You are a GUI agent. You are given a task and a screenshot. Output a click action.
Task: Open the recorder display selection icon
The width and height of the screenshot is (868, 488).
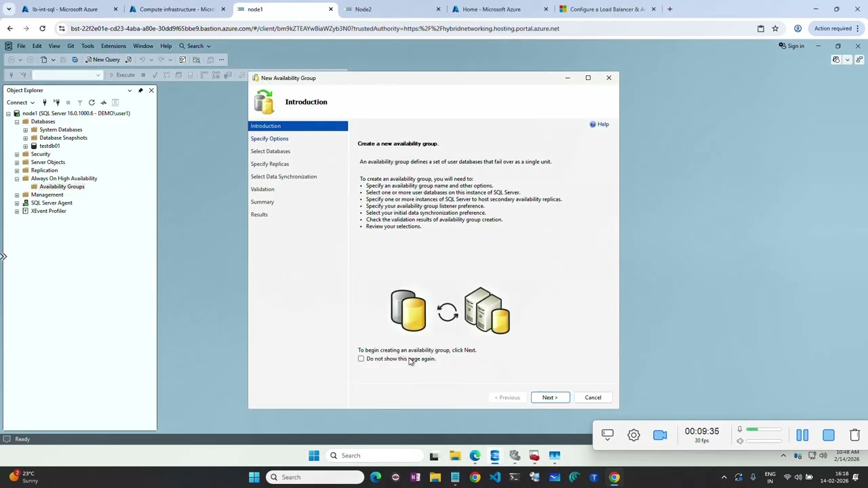click(x=608, y=435)
